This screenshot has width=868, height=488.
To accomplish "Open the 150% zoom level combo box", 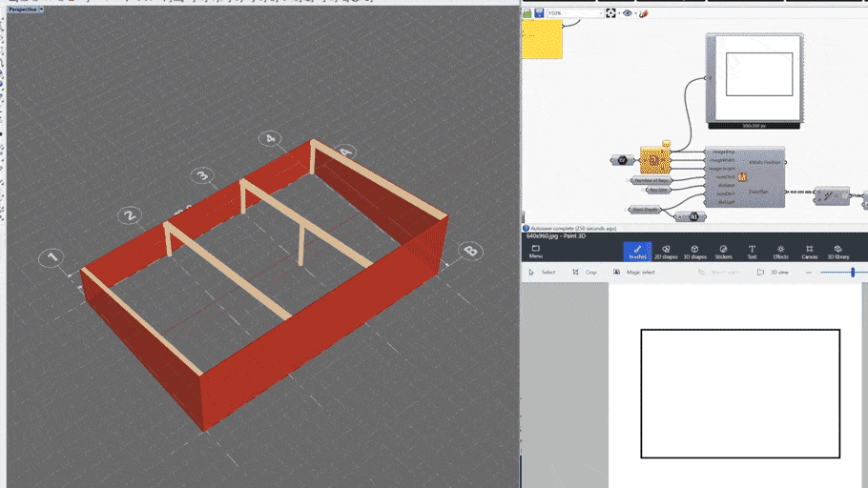I will tap(575, 13).
